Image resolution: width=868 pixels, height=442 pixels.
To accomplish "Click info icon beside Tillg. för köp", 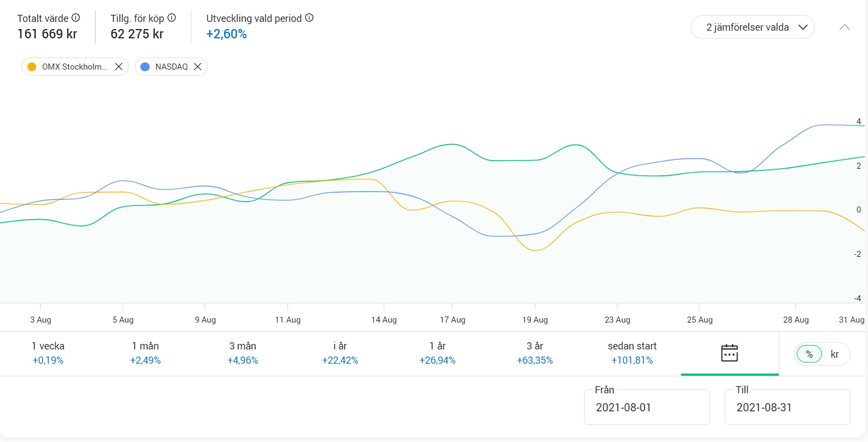I will coord(172,18).
